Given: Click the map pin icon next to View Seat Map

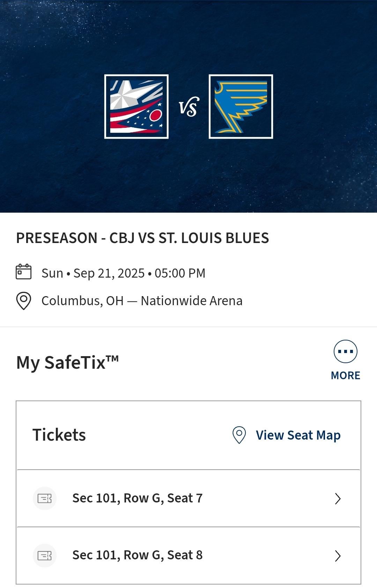Looking at the screenshot, I should click(x=239, y=435).
